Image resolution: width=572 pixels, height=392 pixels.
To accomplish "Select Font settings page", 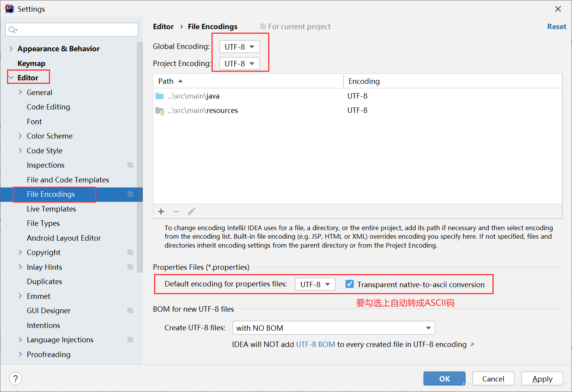I will click(x=34, y=121).
